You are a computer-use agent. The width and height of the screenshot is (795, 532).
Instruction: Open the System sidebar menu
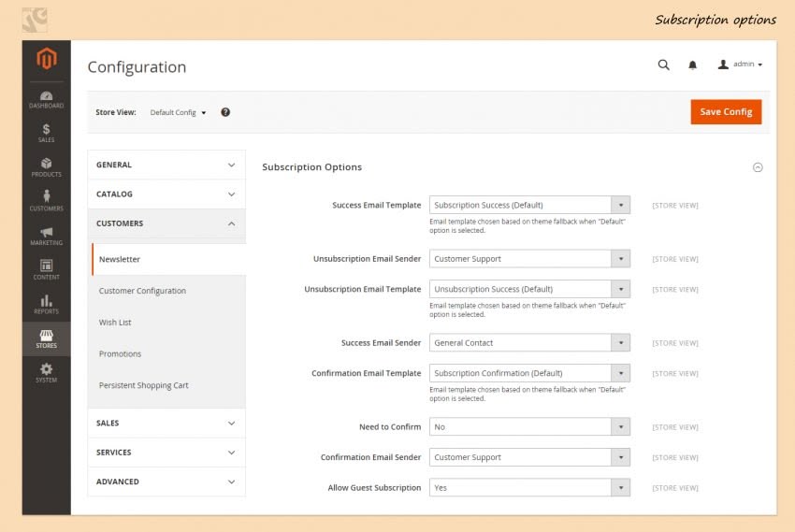46,373
